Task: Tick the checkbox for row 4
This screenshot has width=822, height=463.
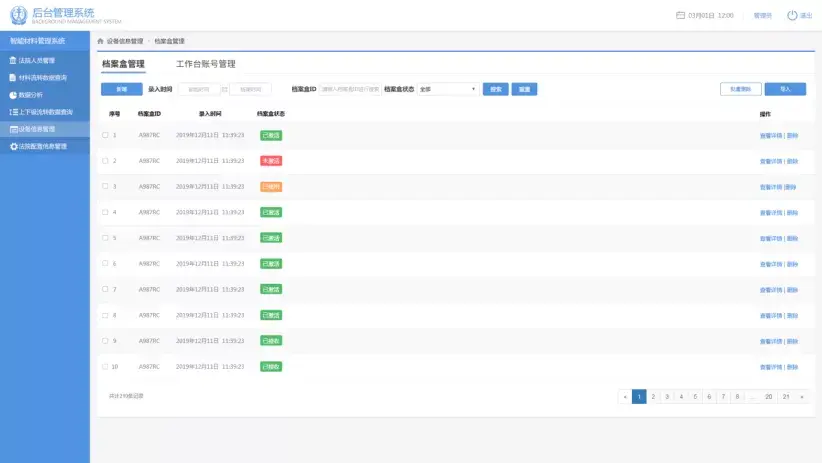Action: click(x=105, y=212)
